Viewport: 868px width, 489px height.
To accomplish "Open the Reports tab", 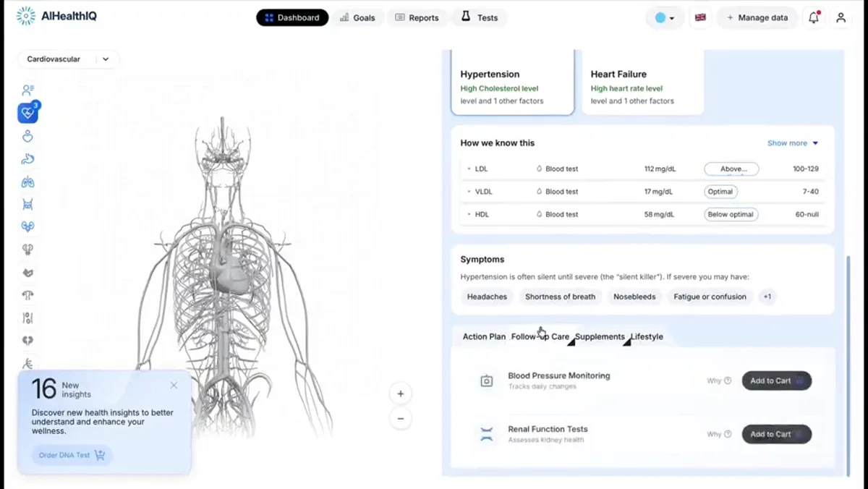I will 417,17.
